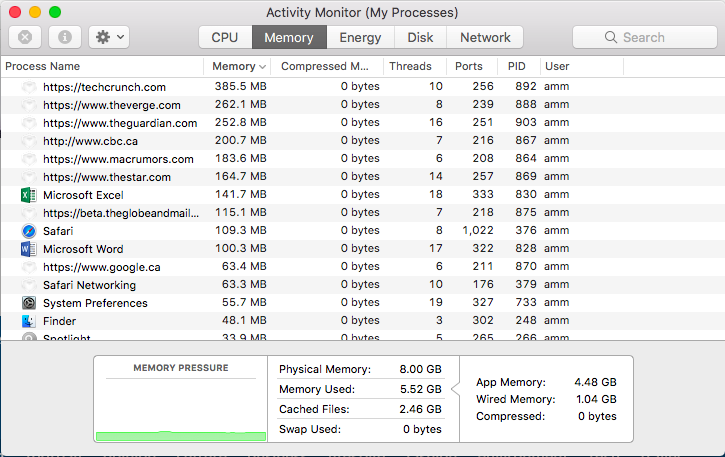
Task: Select the Safari process name
Action: (58, 231)
